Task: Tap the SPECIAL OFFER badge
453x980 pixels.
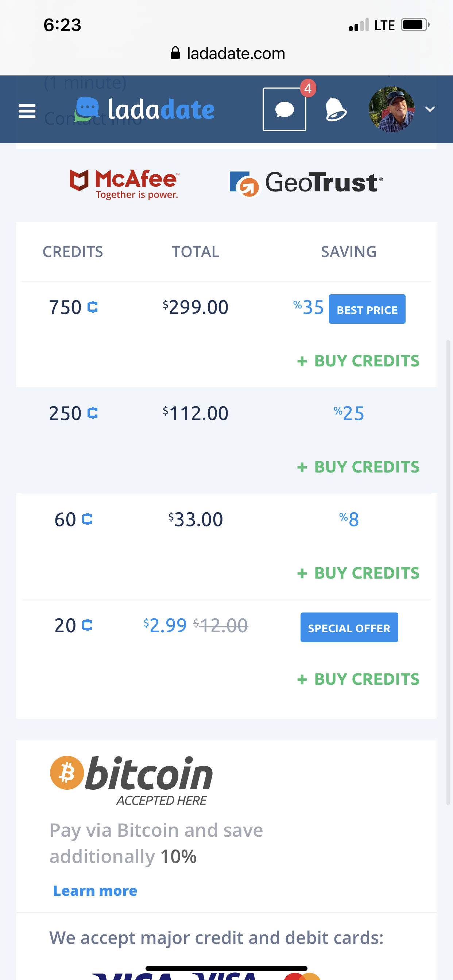Action: tap(349, 628)
